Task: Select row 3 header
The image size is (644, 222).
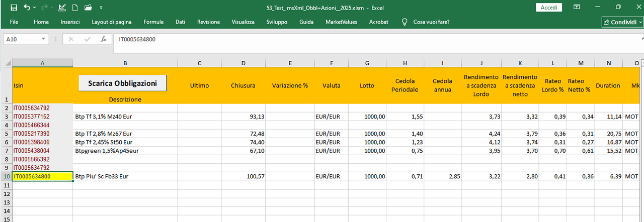Action: (x=6, y=116)
